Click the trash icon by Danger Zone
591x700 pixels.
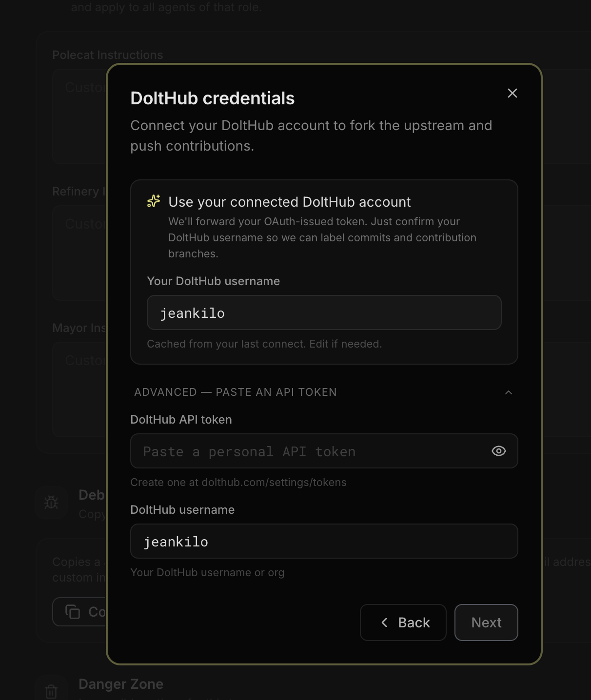51,691
